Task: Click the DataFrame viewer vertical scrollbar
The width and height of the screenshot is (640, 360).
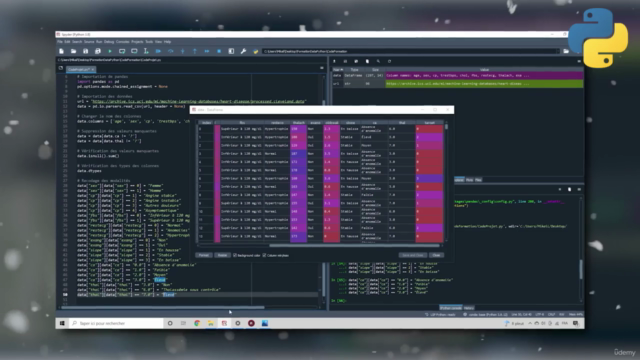Action: point(447,127)
